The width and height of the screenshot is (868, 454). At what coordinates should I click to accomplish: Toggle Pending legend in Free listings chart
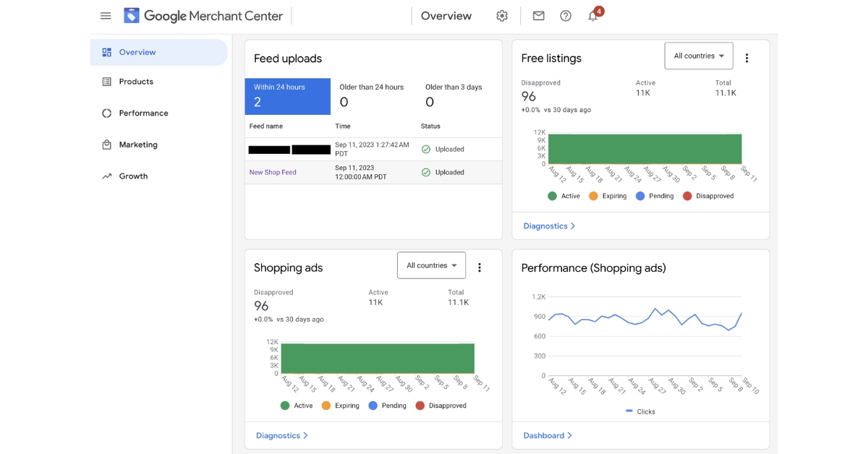(x=654, y=196)
